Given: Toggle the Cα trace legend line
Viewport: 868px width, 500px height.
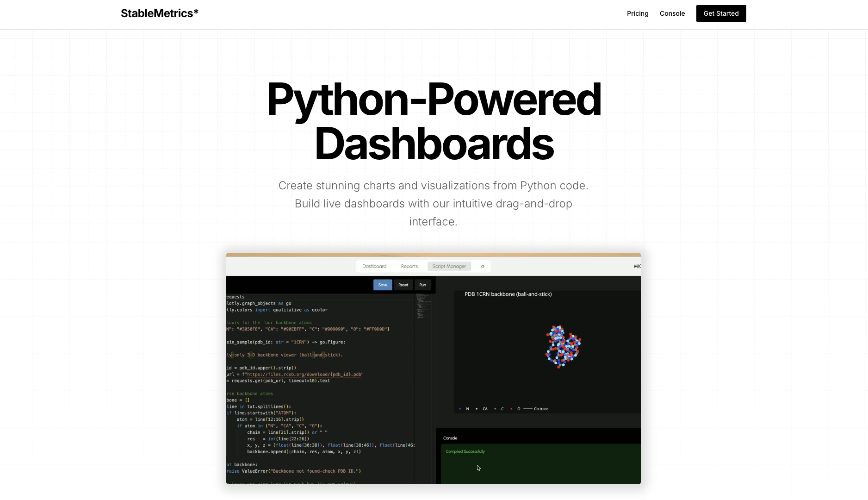Looking at the screenshot, I should point(536,409).
